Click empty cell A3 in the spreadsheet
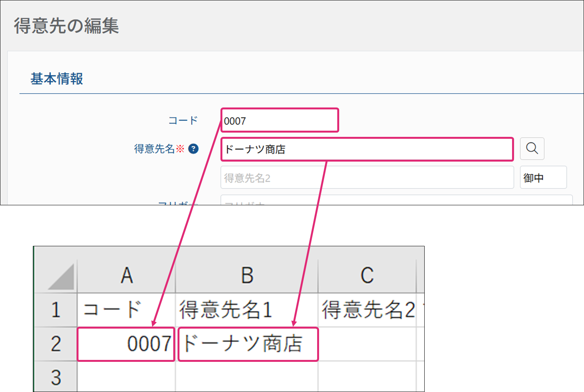Image resolution: width=584 pixels, height=392 pixels. click(126, 377)
